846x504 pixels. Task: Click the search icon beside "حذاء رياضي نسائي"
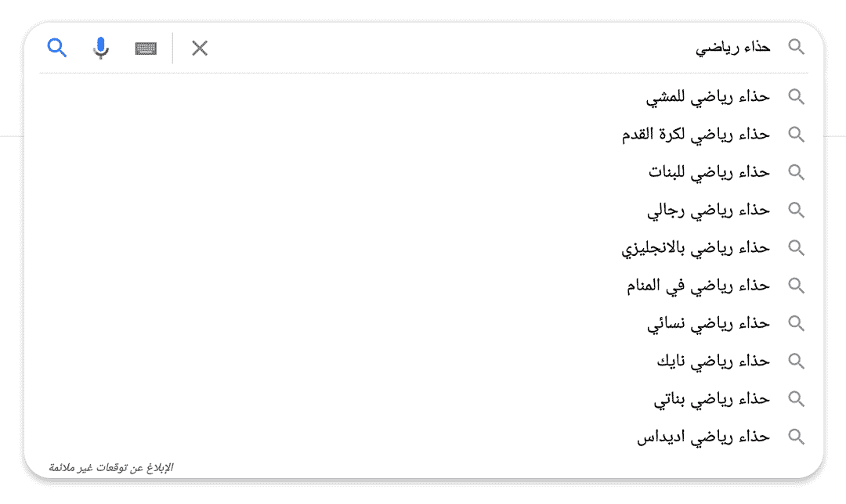[797, 323]
